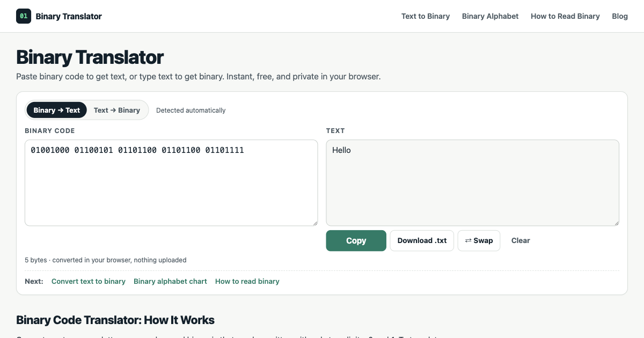Open the Binary alphabet chart link
Screen dimensions: 644x338
click(170, 281)
